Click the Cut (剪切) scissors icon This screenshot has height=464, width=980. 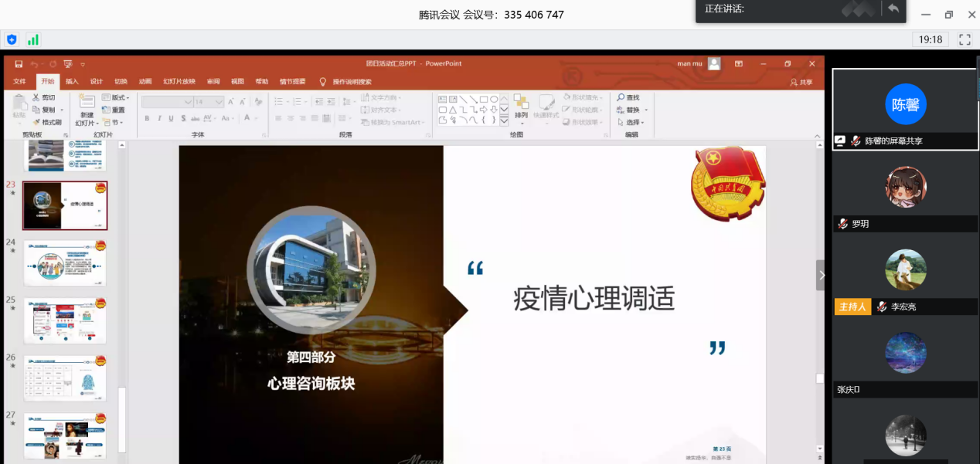coord(36,98)
